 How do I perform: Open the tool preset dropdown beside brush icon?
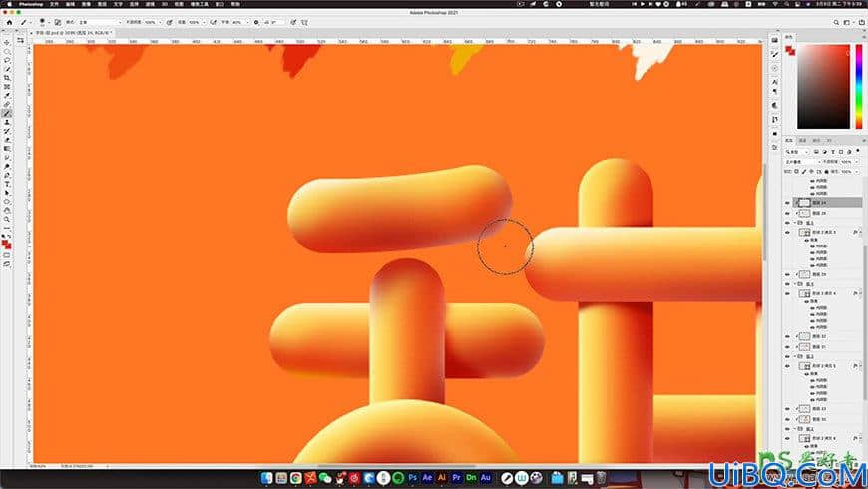coord(31,22)
